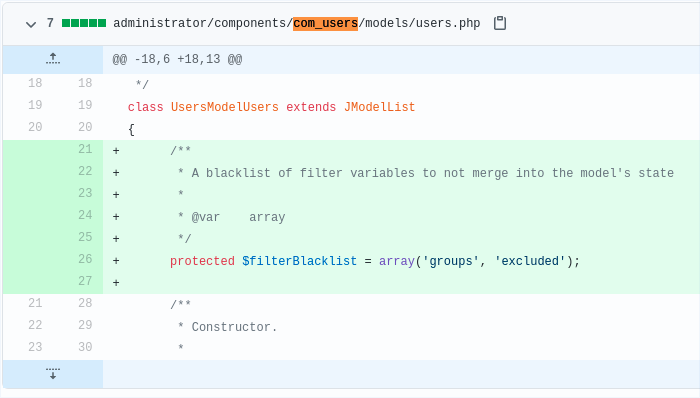Click old line number 19
The height and width of the screenshot is (398, 700).
35,105
